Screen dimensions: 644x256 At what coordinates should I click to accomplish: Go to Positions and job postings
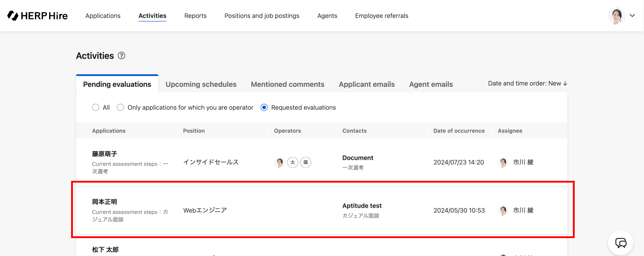point(262,16)
